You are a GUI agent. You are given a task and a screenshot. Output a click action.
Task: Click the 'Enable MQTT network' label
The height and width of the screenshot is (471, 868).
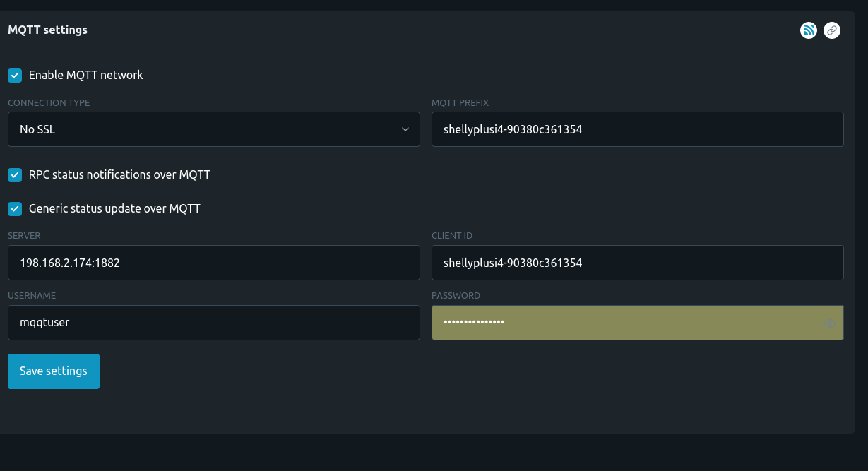coord(85,75)
